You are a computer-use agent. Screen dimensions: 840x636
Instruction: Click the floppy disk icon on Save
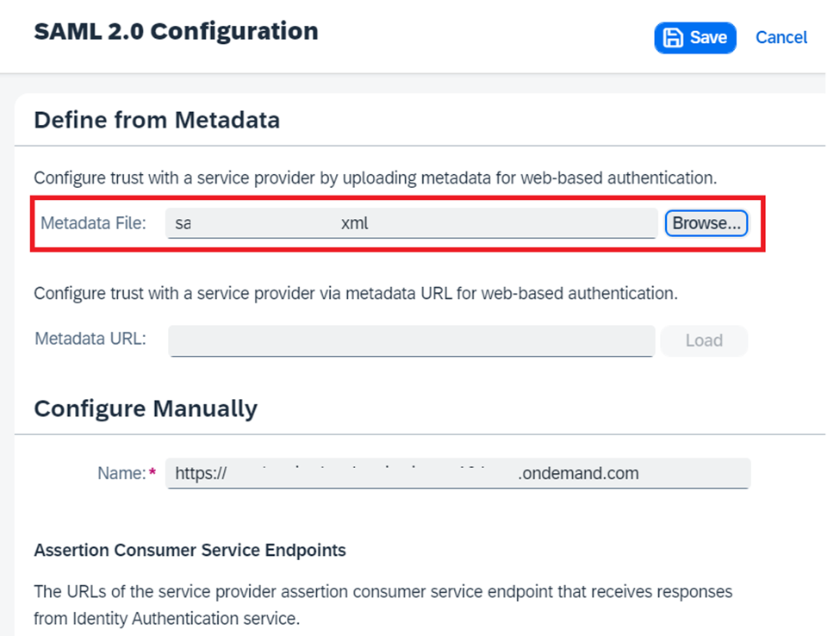(x=673, y=38)
